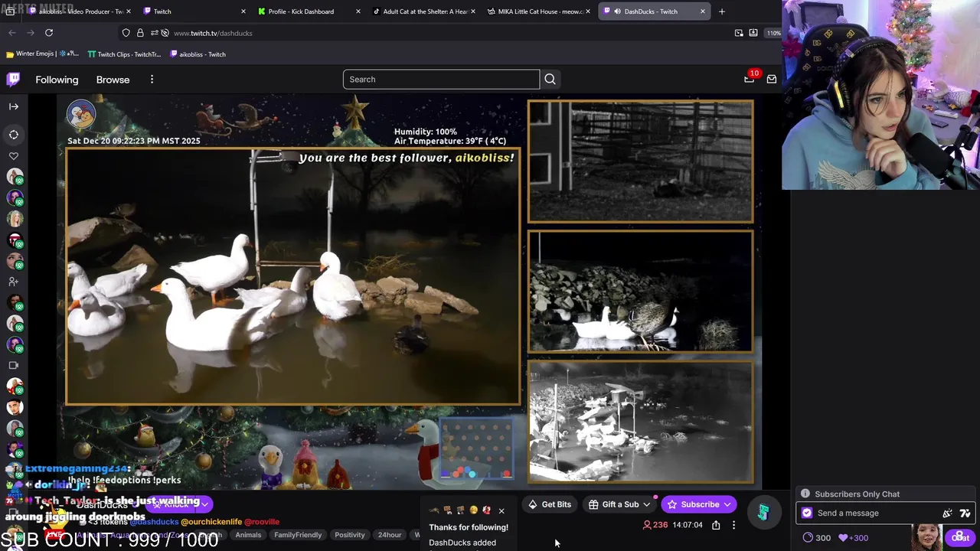The height and width of the screenshot is (551, 980).
Task: Click the chat identity badge icon
Action: 807,514
